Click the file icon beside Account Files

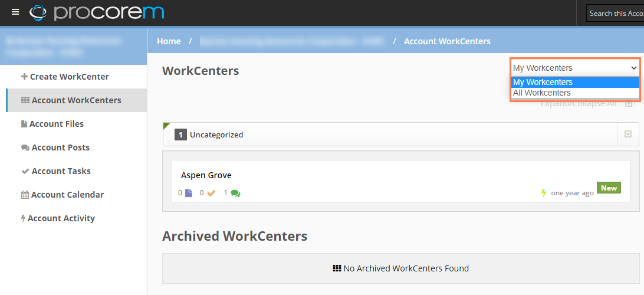click(24, 124)
